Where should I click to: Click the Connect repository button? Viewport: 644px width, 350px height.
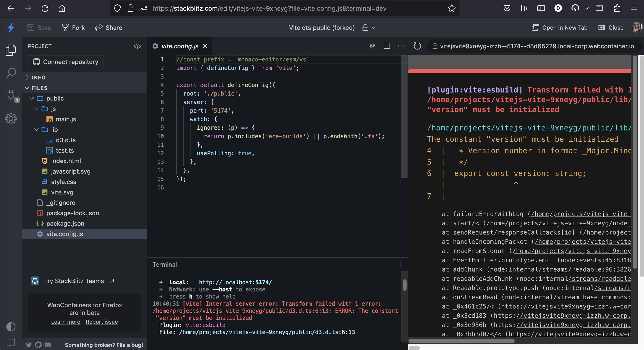[x=66, y=62]
